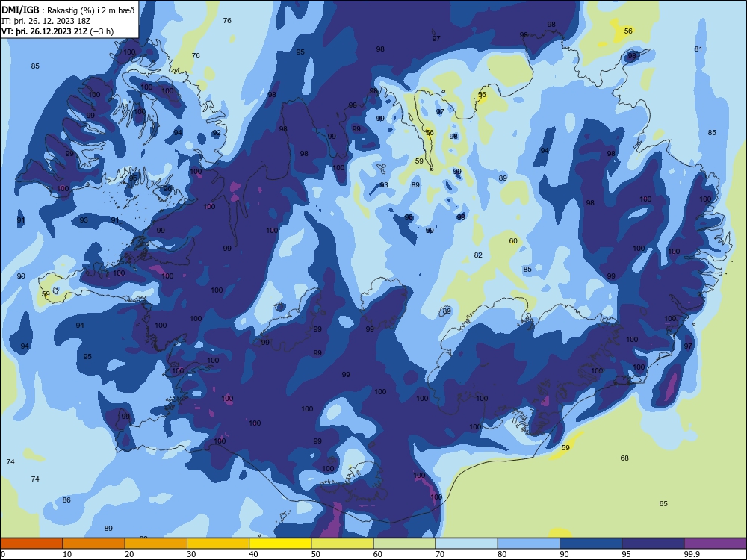Pick the purple legend swatch above 99.9
The height and width of the screenshot is (560, 747).
point(715,544)
